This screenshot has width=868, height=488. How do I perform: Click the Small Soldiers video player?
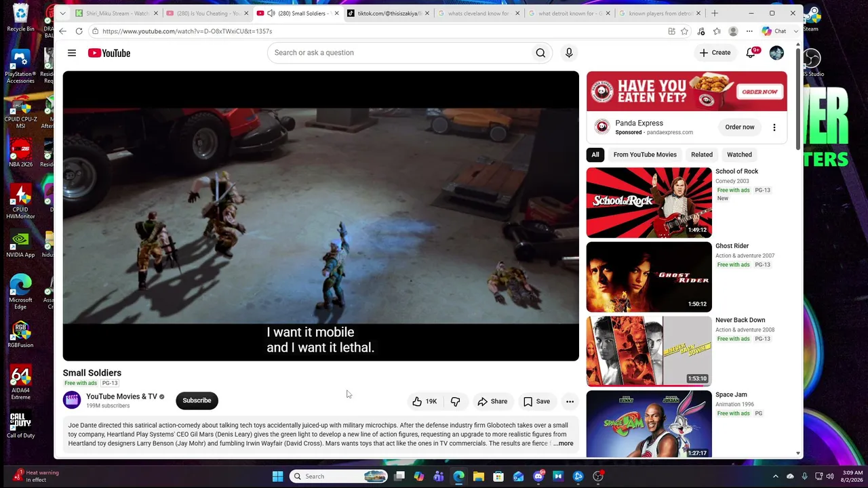[321, 216]
